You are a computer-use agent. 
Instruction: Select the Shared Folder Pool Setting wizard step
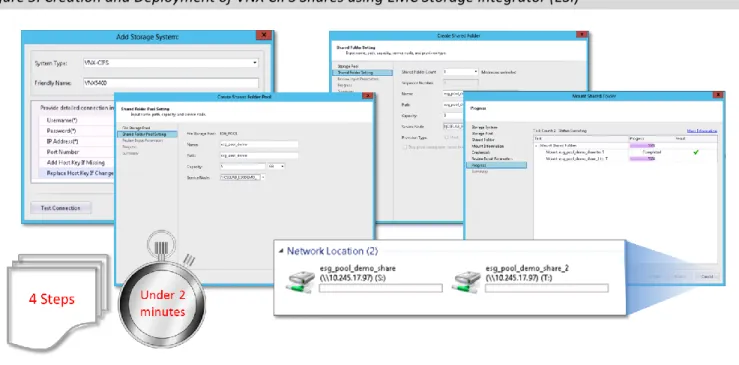coord(147,134)
